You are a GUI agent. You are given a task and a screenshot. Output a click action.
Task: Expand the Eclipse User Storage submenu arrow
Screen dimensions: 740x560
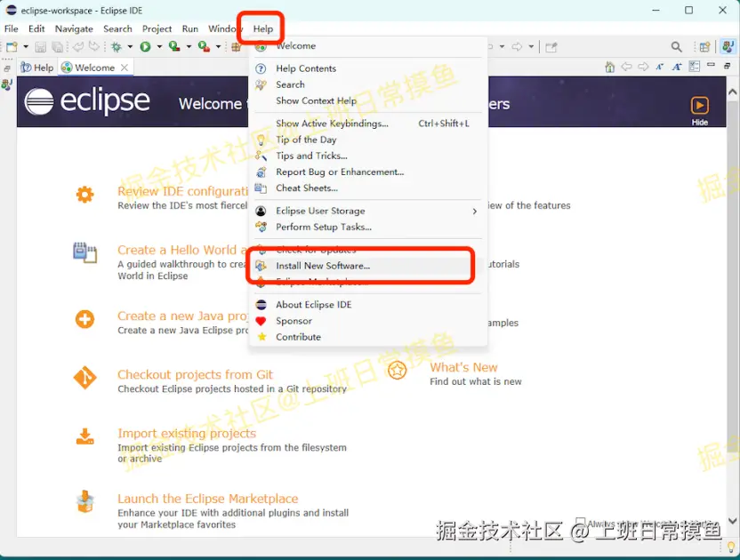click(475, 212)
